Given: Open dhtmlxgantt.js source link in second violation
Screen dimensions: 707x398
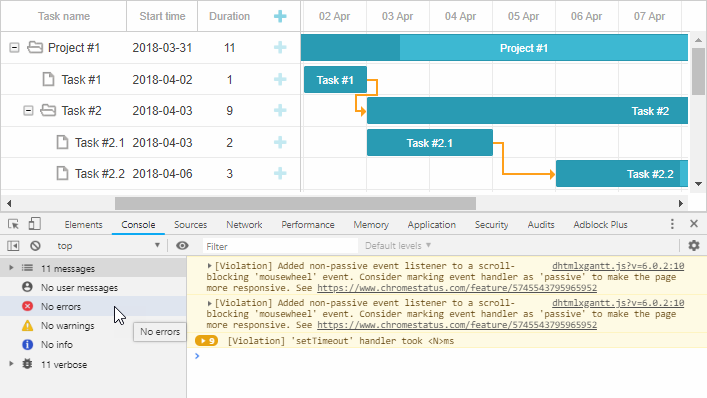Looking at the screenshot, I should coord(618,303).
